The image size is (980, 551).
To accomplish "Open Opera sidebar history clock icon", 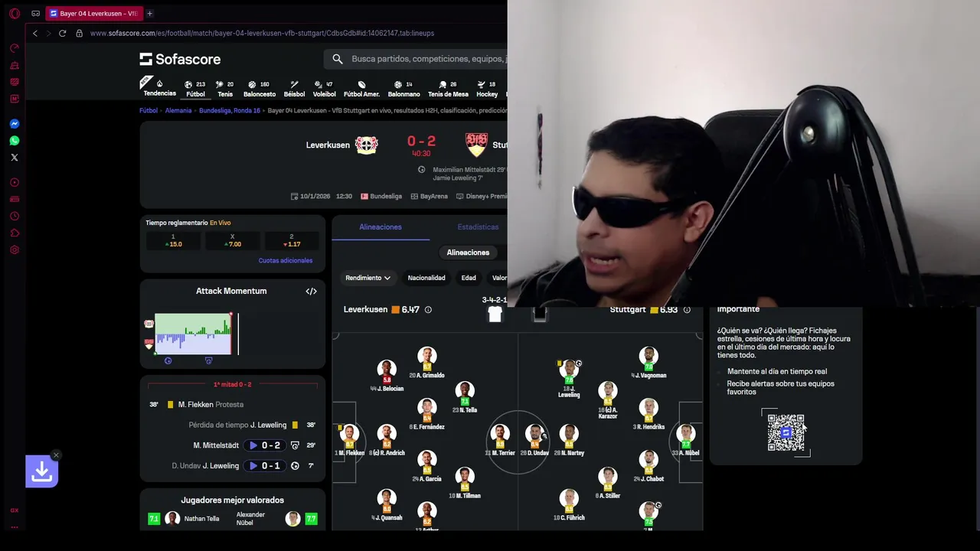I will tap(14, 217).
